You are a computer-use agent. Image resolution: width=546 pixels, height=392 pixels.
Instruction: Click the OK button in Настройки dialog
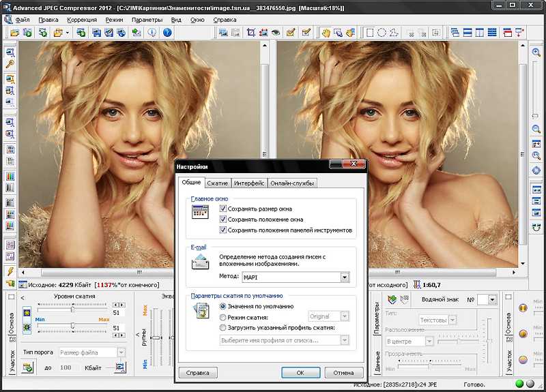pos(300,372)
